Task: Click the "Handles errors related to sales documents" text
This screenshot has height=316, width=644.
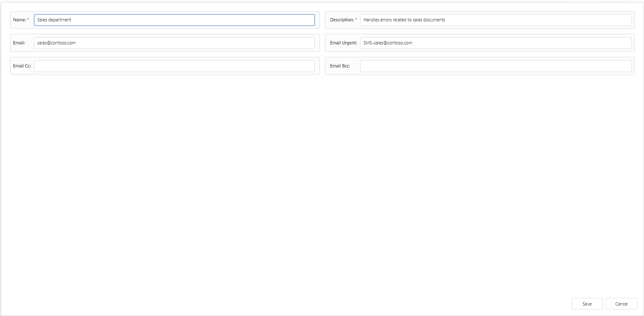Action: point(404,20)
